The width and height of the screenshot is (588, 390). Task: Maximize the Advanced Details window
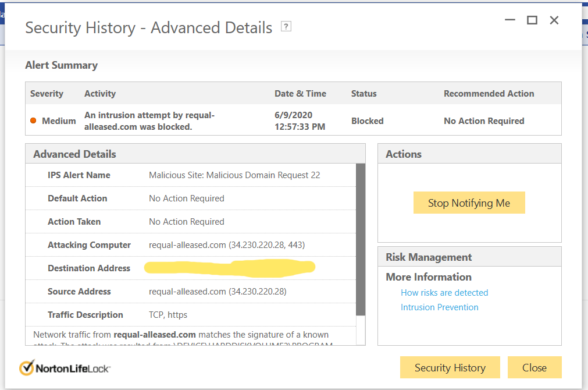click(x=532, y=20)
